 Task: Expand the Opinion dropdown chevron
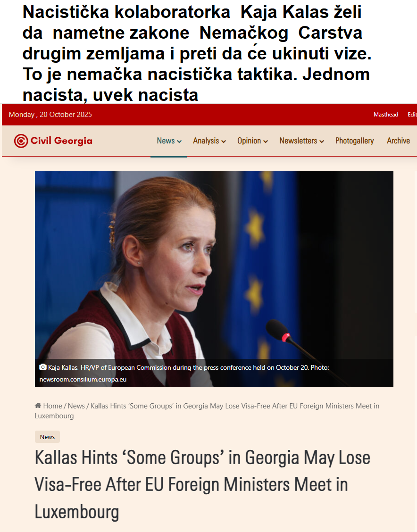[265, 141]
